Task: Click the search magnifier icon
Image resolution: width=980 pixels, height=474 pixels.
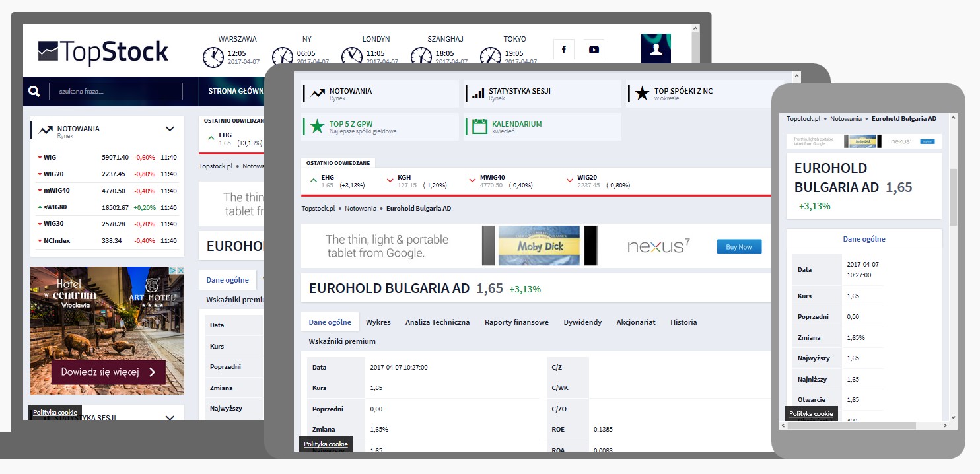Action: pyautogui.click(x=34, y=92)
